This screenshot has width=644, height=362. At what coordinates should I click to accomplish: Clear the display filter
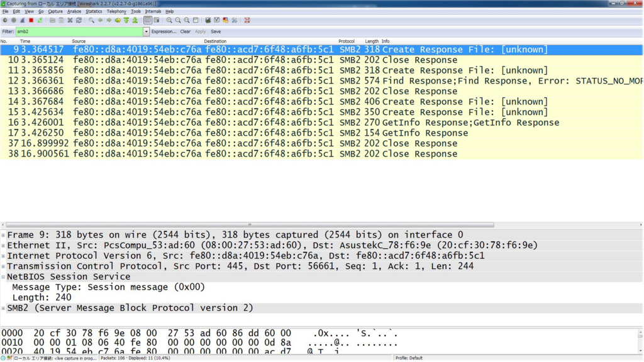coord(186,31)
